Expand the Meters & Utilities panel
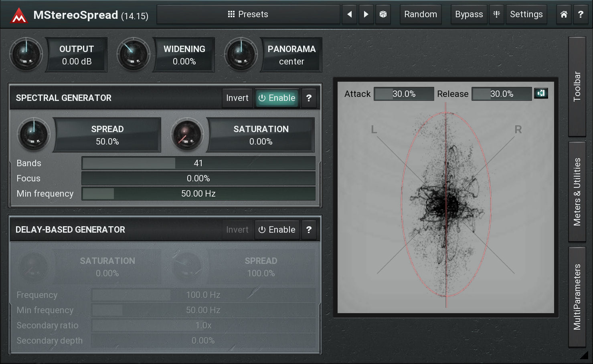The image size is (593, 364). [577, 191]
